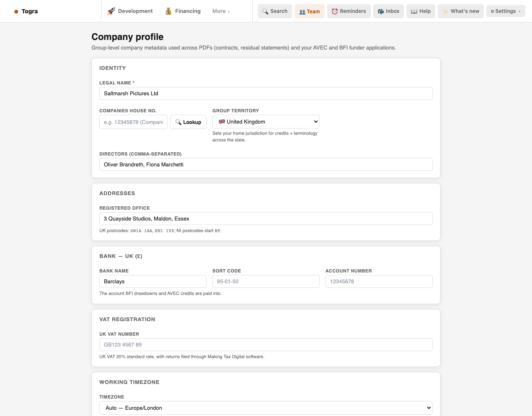The image size is (532, 416).
Task: Focus the Sort Code field
Action: pos(266,281)
